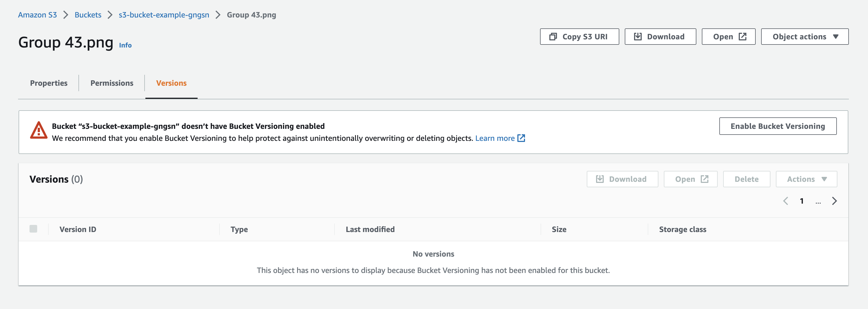Image resolution: width=868 pixels, height=309 pixels.
Task: Go to previous page of versions
Action: [785, 201]
